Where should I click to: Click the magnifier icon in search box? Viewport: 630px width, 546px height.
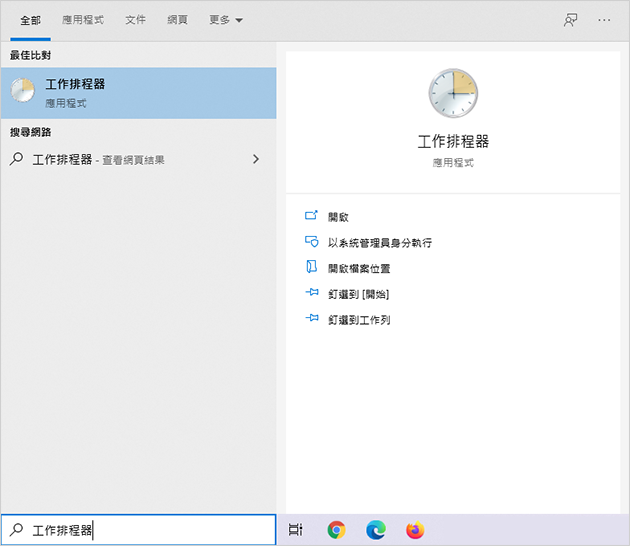(16, 530)
